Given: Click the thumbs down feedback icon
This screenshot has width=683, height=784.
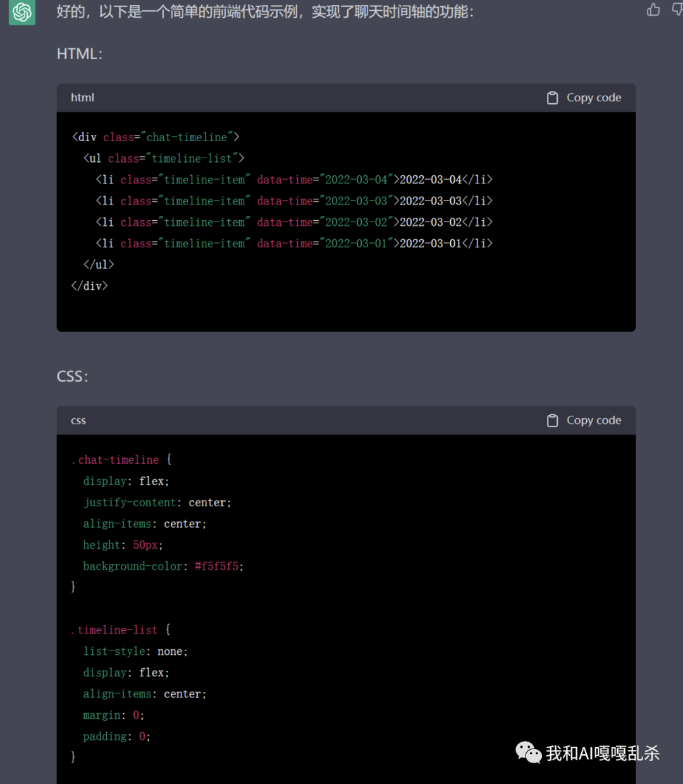Looking at the screenshot, I should pos(677,9).
